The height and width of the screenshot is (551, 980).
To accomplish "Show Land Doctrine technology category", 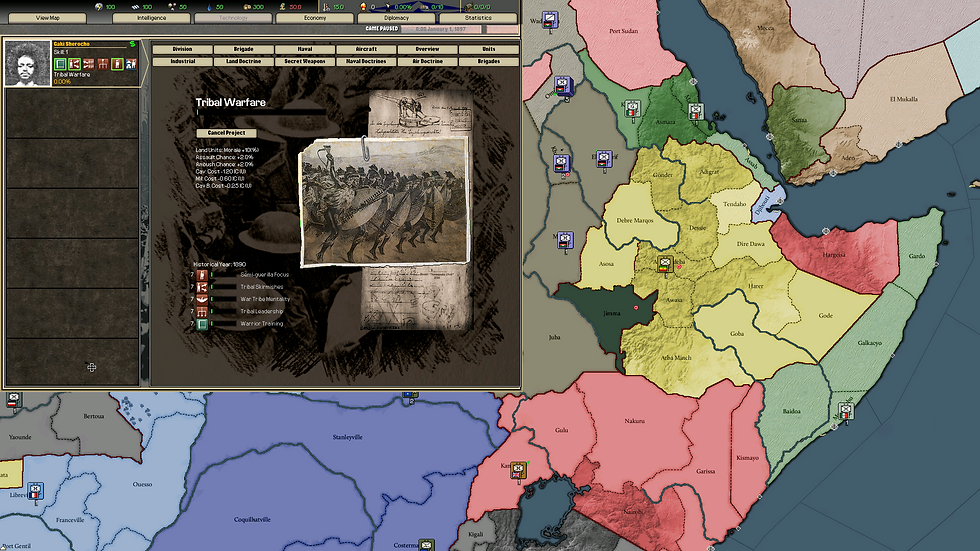I will pyautogui.click(x=244, y=61).
